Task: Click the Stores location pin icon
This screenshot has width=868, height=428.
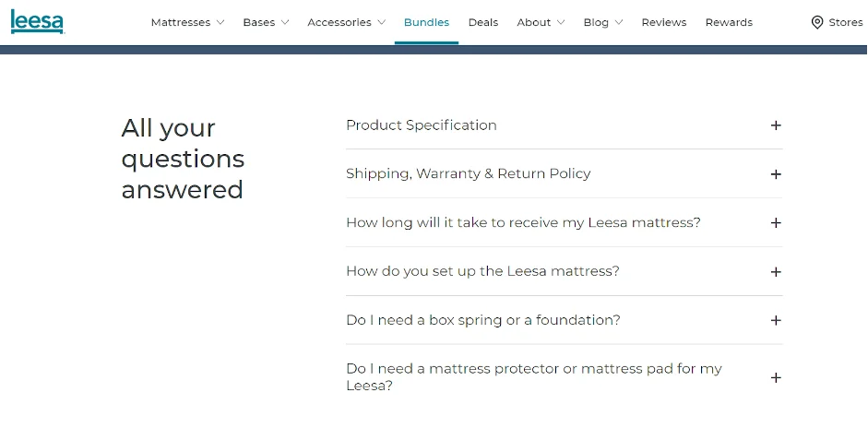Action: pyautogui.click(x=816, y=22)
